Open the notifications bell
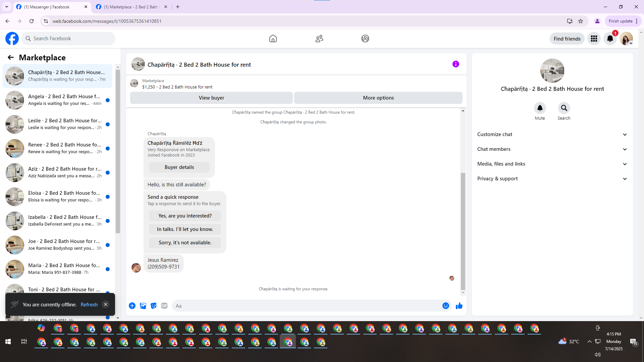The image size is (644, 362). [x=610, y=39]
